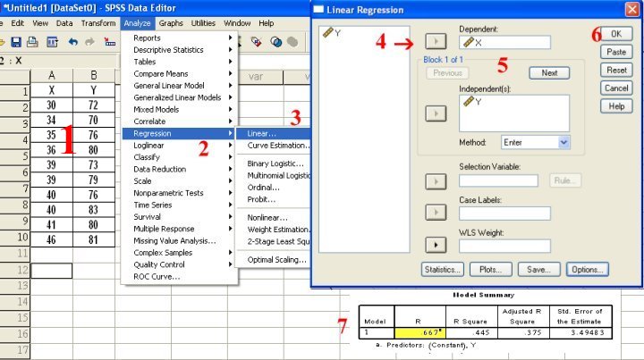
Task: Click the OK button
Action: point(616,34)
